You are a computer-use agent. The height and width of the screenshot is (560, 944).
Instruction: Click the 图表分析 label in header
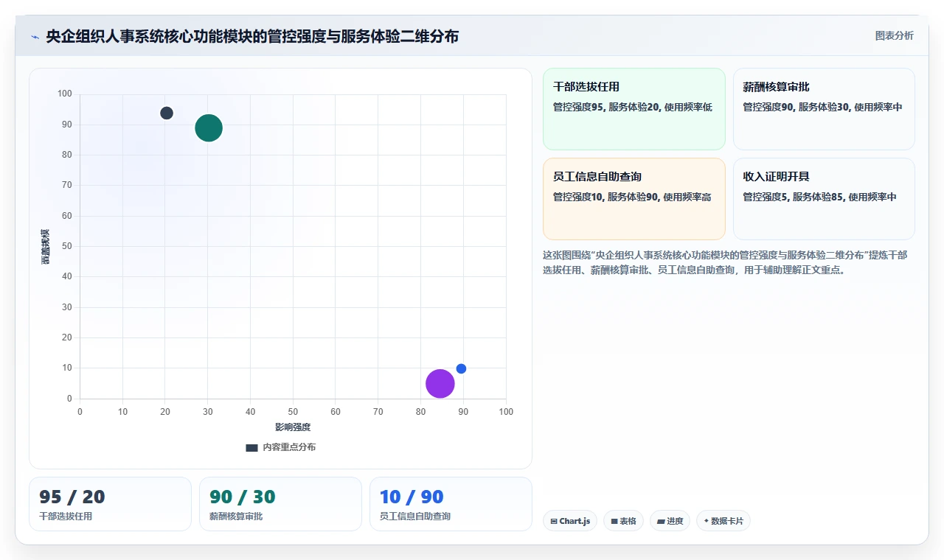click(x=894, y=36)
